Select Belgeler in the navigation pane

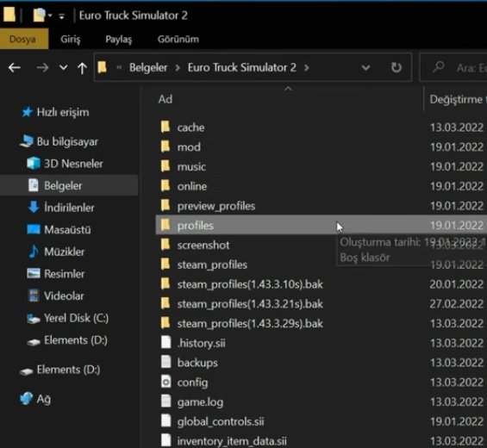point(63,185)
